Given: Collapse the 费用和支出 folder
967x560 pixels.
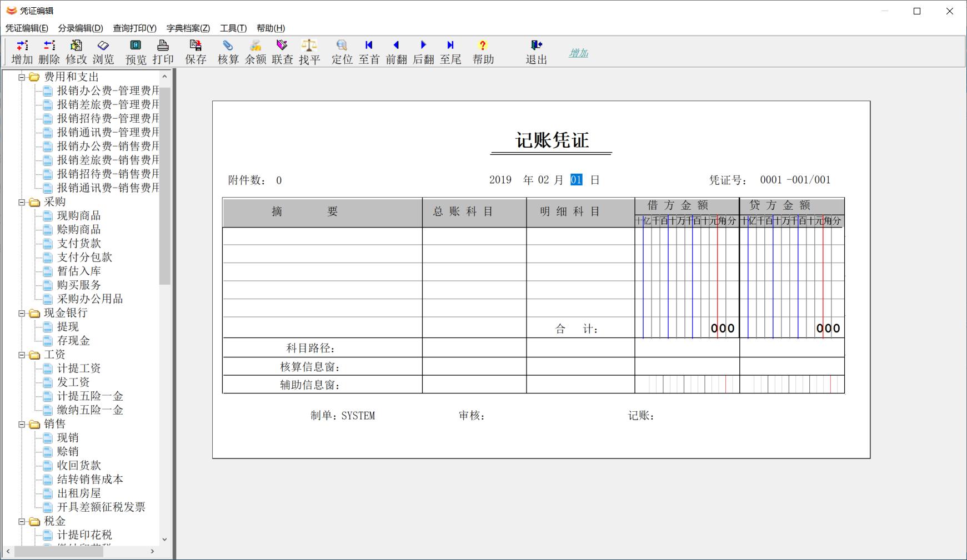Looking at the screenshot, I should click(22, 77).
